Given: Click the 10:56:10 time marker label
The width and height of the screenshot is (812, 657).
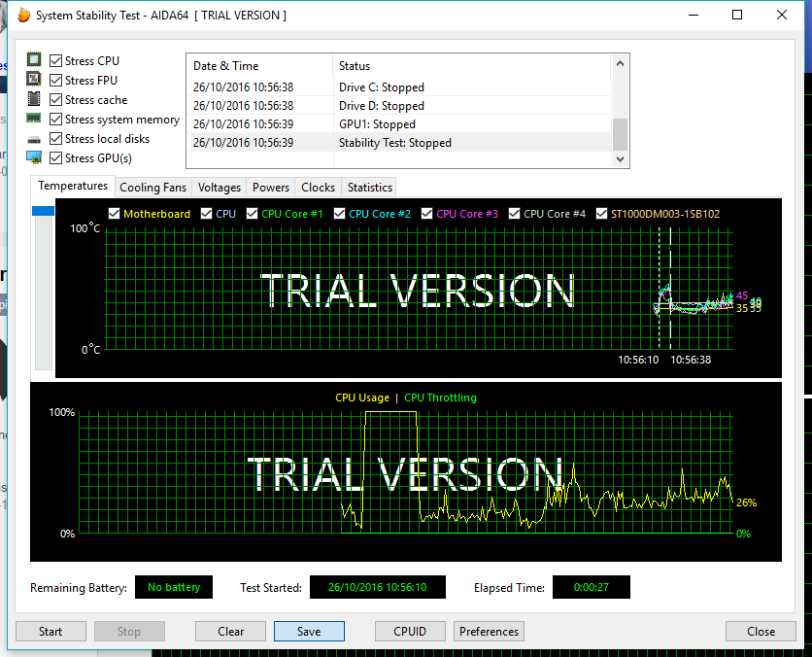Looking at the screenshot, I should (638, 360).
